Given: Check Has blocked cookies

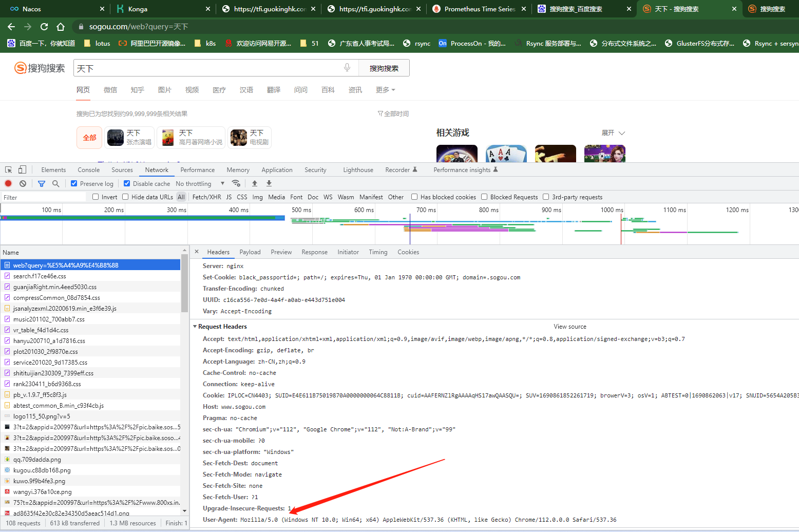Looking at the screenshot, I should (414, 197).
